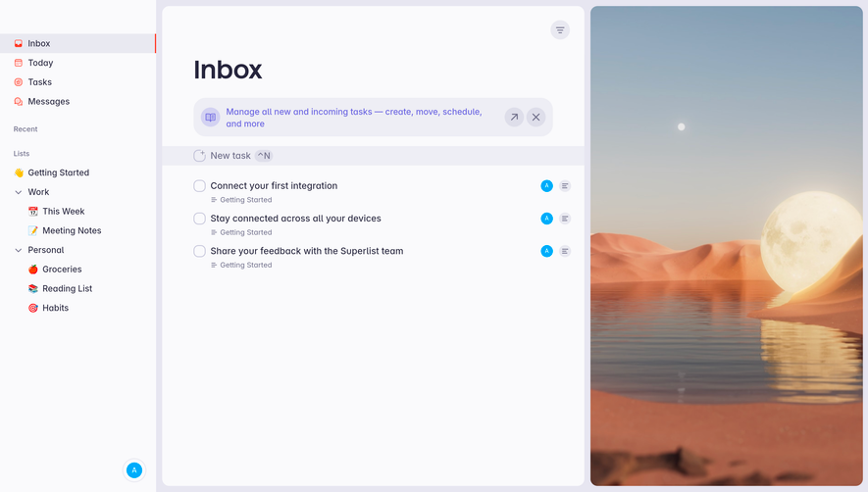
Task: Click the Lists section label
Action: tap(22, 153)
